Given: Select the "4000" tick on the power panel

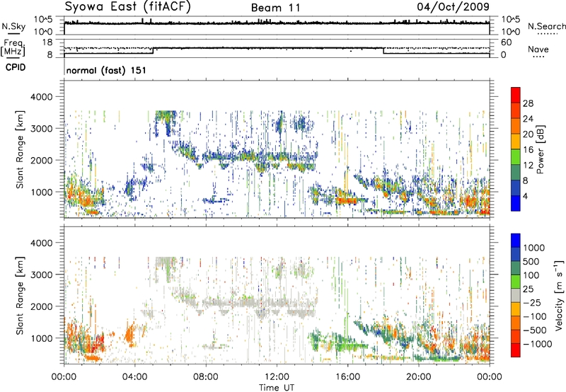Looking at the screenshot, I should click(x=42, y=97).
